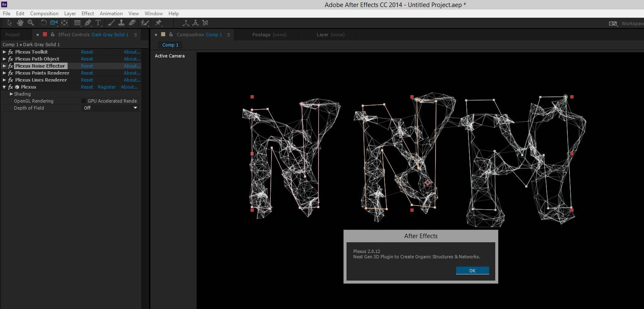This screenshot has height=309, width=644.
Task: Choose Local Axis Mode icon
Action: pos(186,23)
